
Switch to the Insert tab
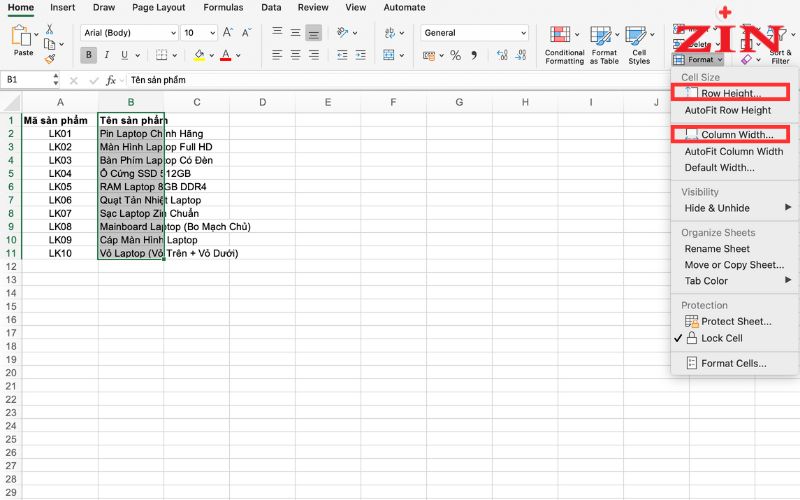click(63, 8)
